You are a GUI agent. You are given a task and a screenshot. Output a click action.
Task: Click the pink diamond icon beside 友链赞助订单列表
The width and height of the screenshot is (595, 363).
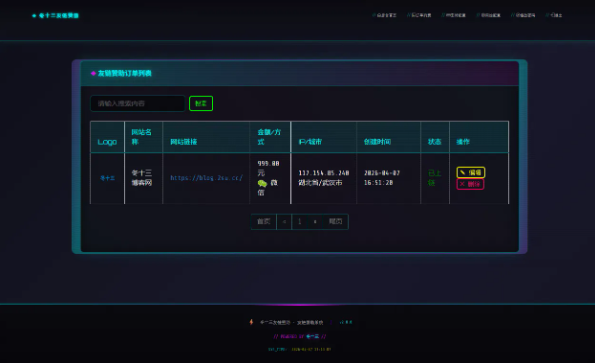93,73
